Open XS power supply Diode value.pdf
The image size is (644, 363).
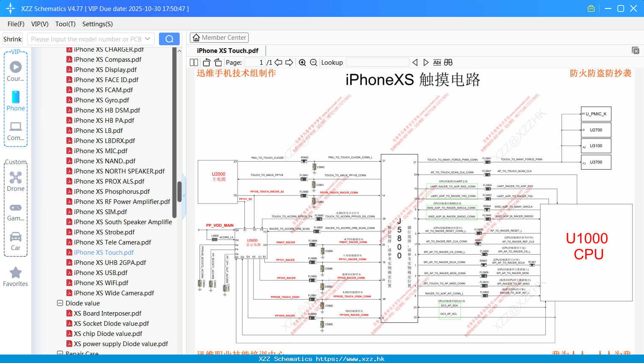pos(121,344)
